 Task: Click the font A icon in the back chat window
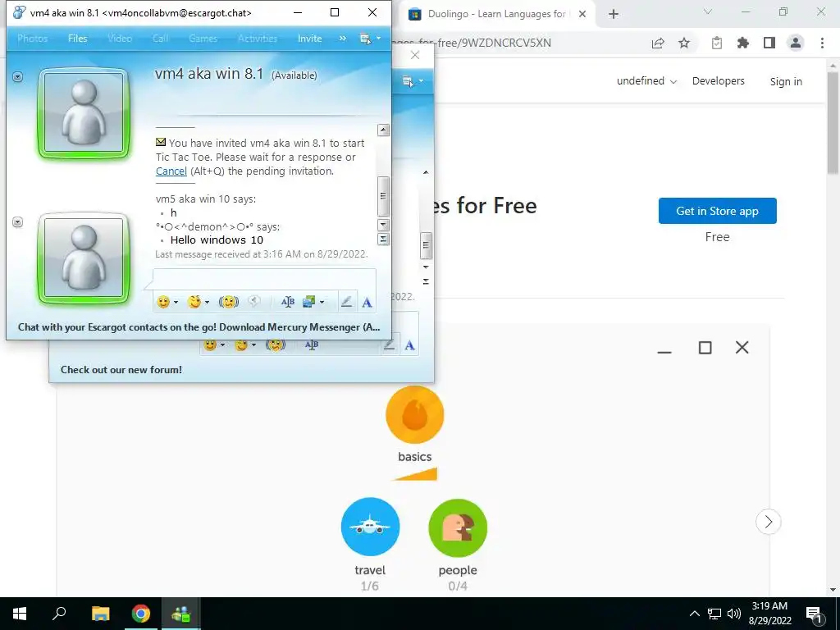point(410,345)
